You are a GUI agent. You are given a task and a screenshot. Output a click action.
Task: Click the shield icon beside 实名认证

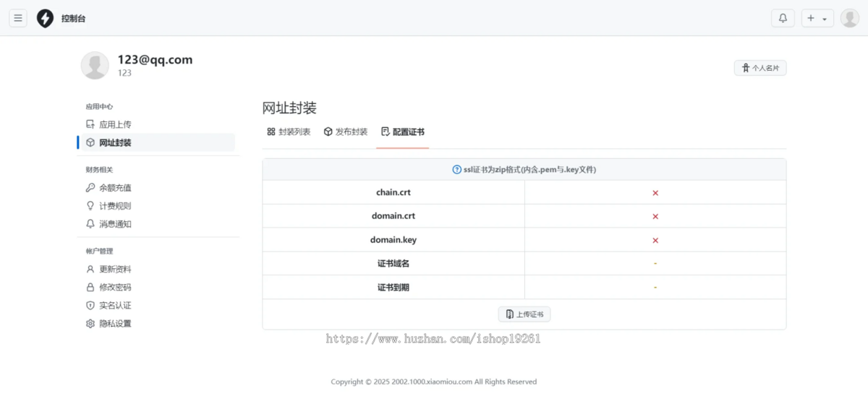(x=90, y=305)
